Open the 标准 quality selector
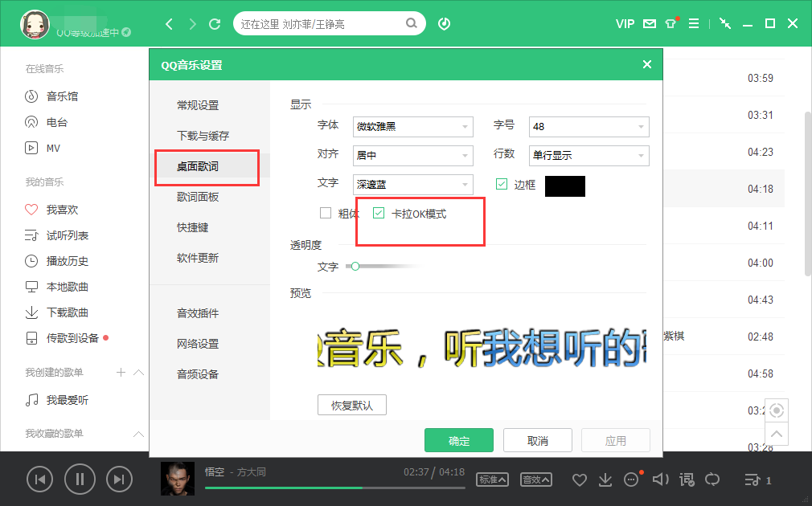This screenshot has height=506, width=812. [492, 479]
